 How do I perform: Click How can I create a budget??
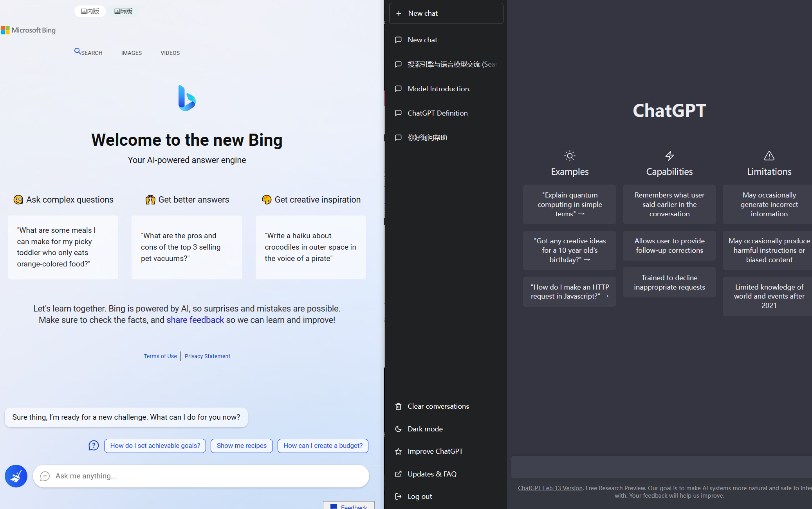323,446
